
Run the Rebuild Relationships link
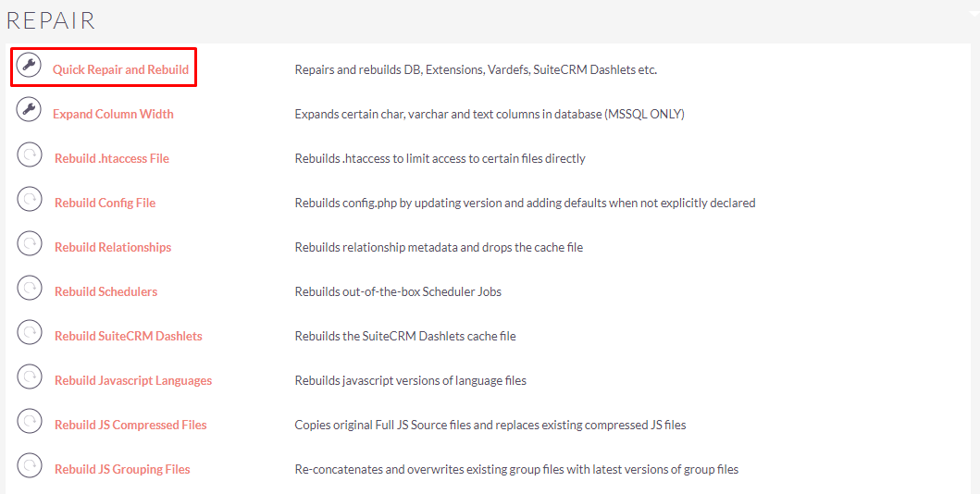tap(113, 247)
